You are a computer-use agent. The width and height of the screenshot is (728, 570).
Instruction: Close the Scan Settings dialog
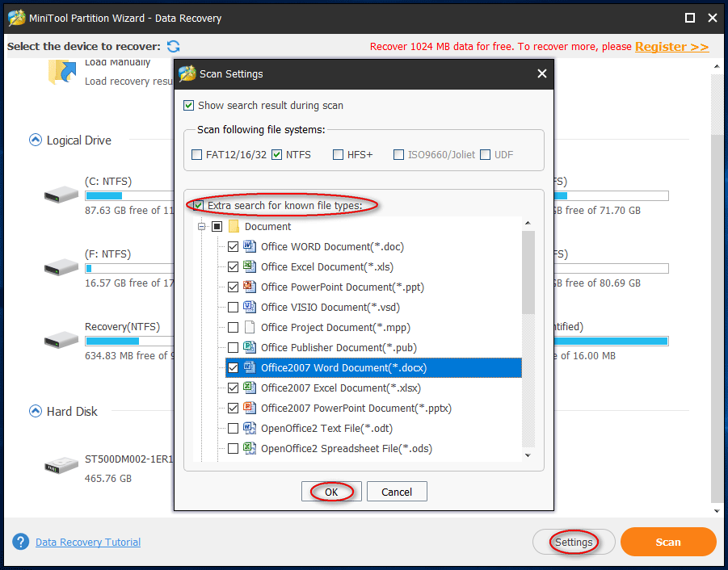point(542,73)
